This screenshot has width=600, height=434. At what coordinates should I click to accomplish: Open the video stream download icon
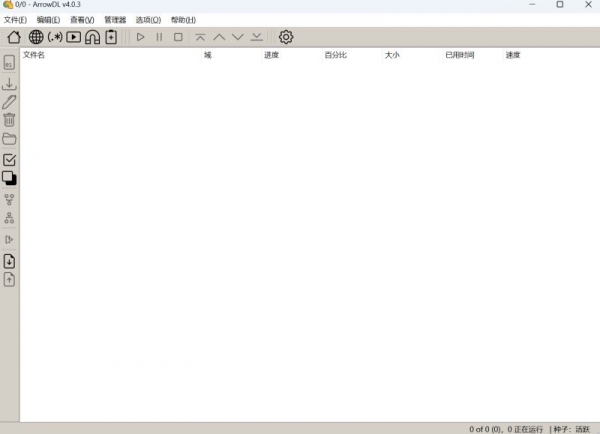pos(73,37)
